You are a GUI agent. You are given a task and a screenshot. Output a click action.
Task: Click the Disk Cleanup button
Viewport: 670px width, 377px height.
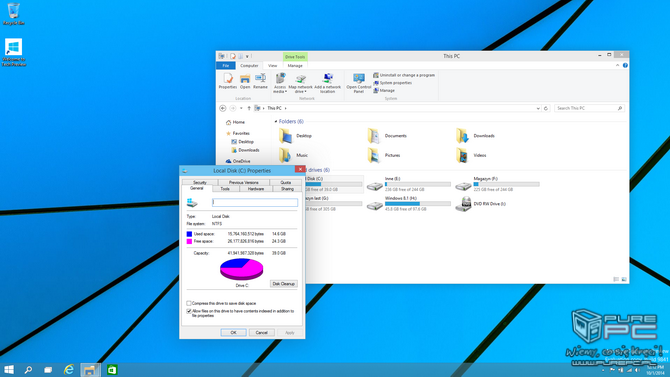(283, 284)
